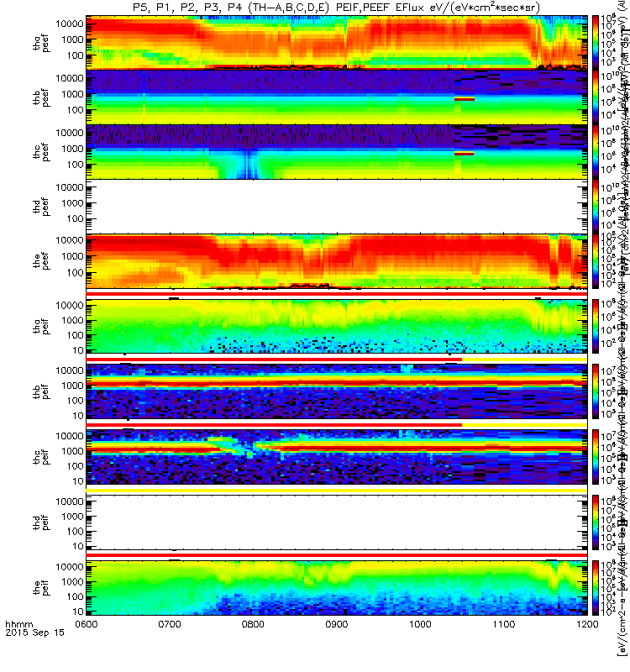Click the 1200 time axis label
630x672 pixels.
pos(587,624)
